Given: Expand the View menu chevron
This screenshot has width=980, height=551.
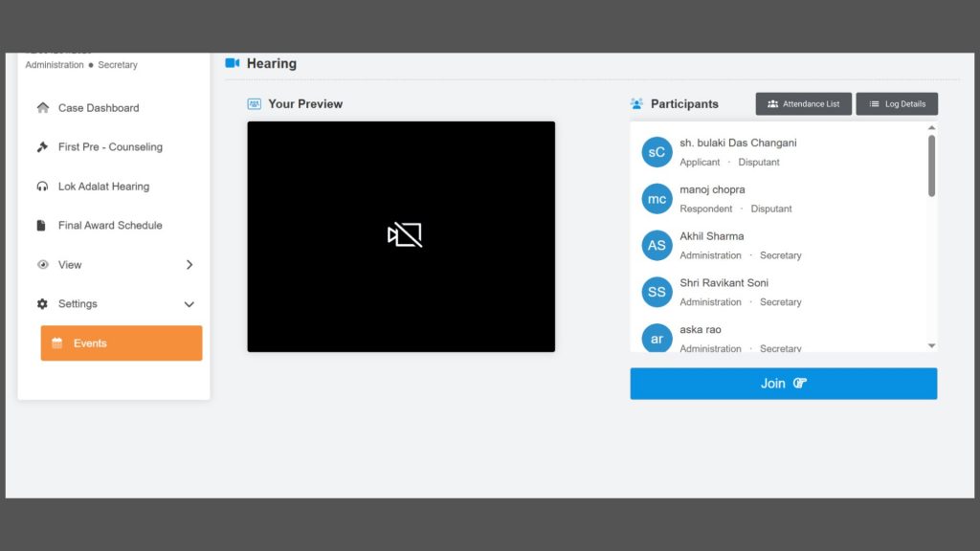Looking at the screenshot, I should point(189,265).
